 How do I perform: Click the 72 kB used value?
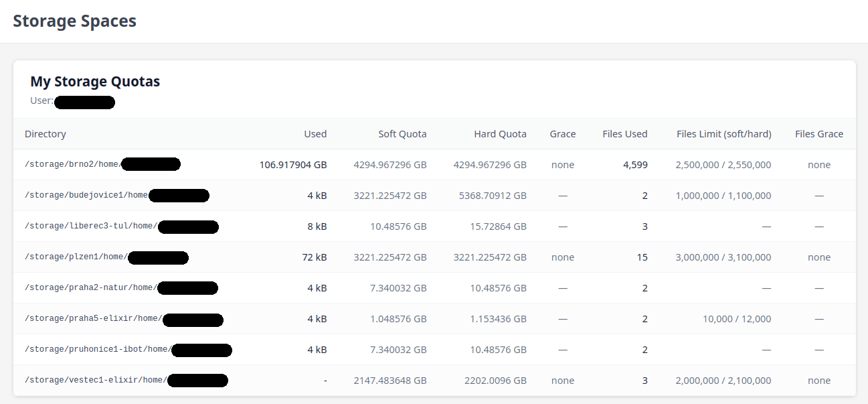point(315,257)
